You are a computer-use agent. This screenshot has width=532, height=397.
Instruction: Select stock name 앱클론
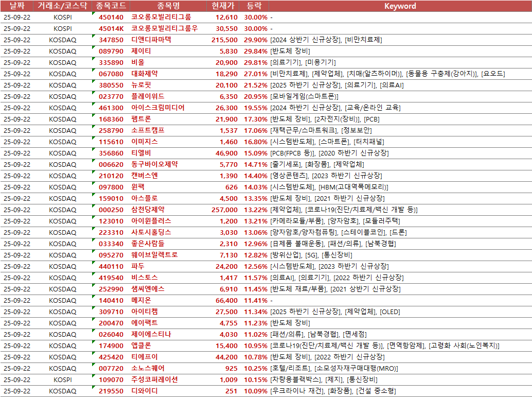(x=141, y=346)
